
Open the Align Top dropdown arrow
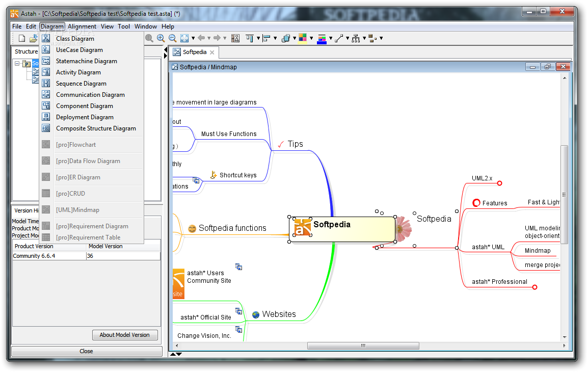tap(258, 38)
